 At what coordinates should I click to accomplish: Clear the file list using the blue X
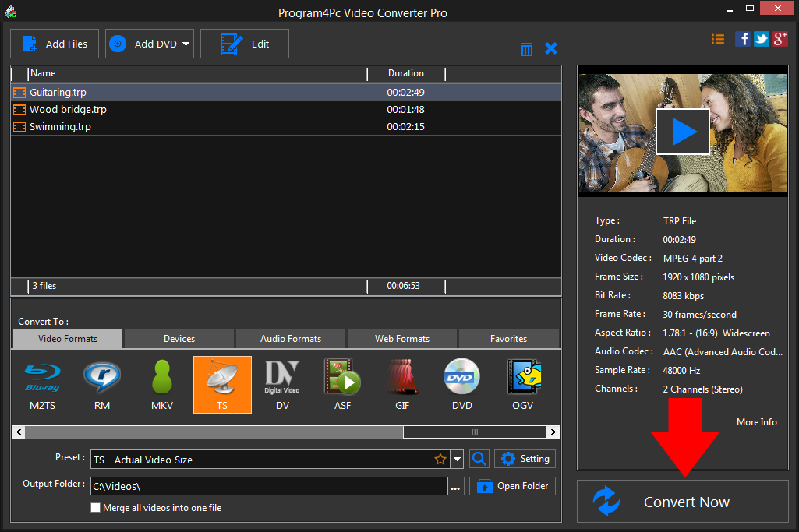pos(551,48)
